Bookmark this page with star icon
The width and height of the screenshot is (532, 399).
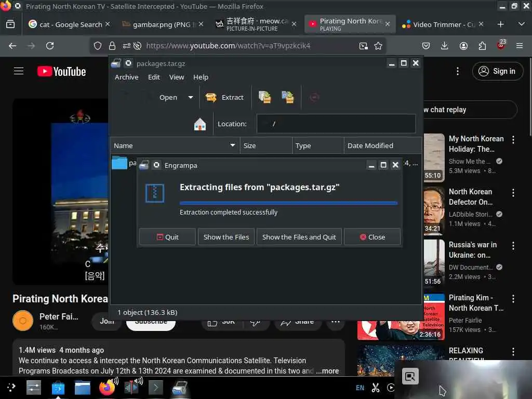pos(378,46)
